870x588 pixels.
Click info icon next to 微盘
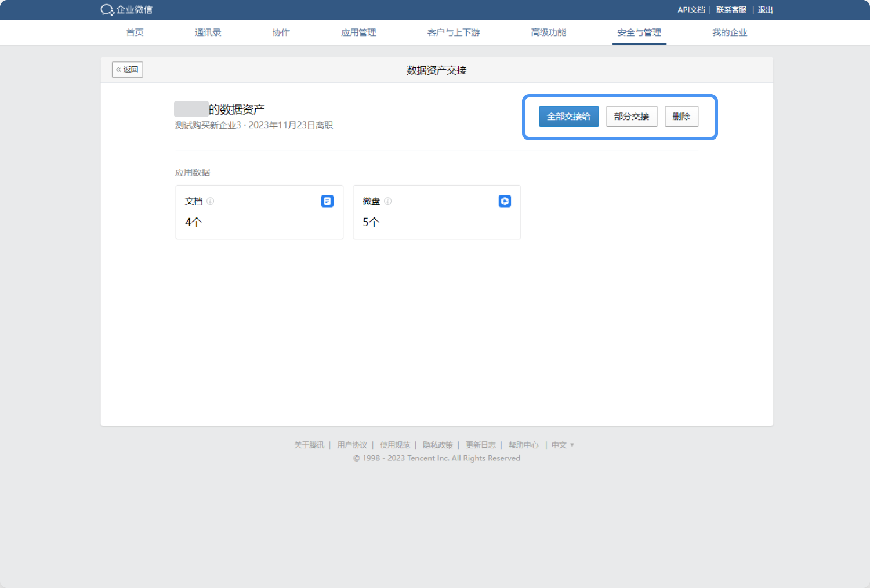click(x=388, y=201)
